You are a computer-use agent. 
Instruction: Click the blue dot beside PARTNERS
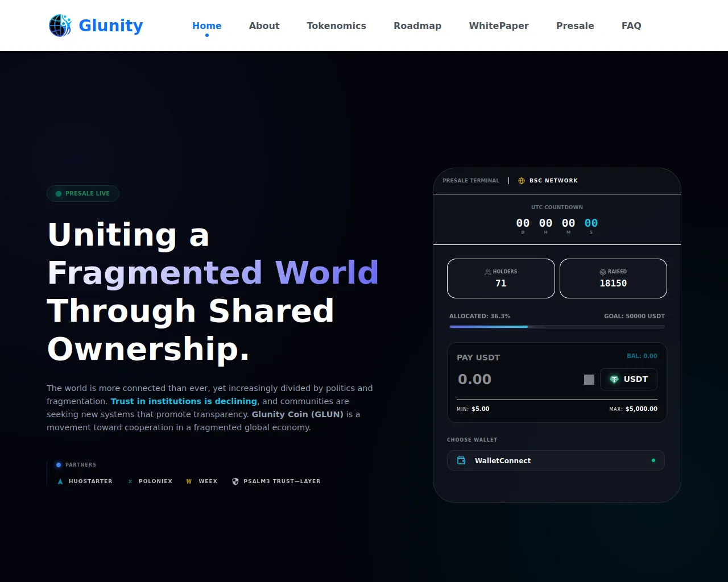(x=59, y=465)
